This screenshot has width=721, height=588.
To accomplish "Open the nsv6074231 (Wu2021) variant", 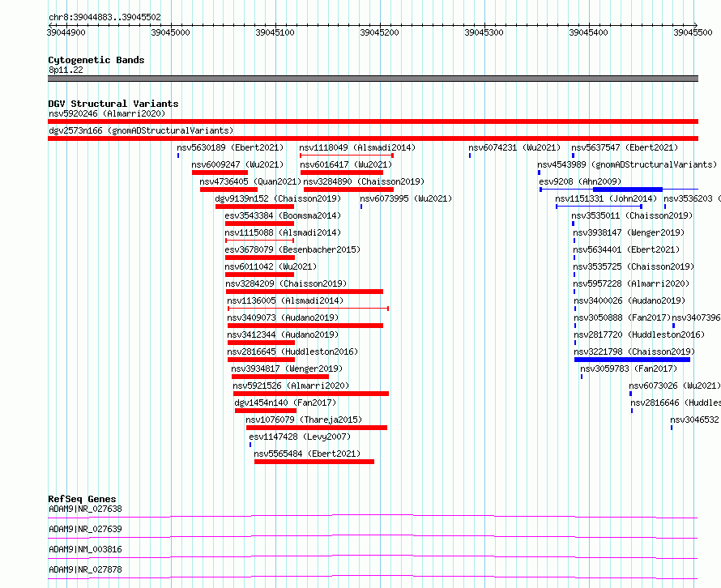I will click(514, 147).
